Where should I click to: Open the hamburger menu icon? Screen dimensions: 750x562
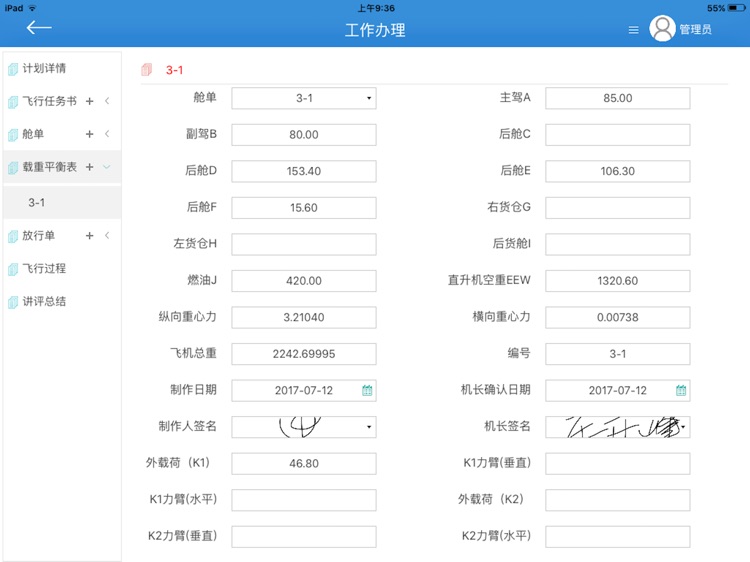point(633,30)
